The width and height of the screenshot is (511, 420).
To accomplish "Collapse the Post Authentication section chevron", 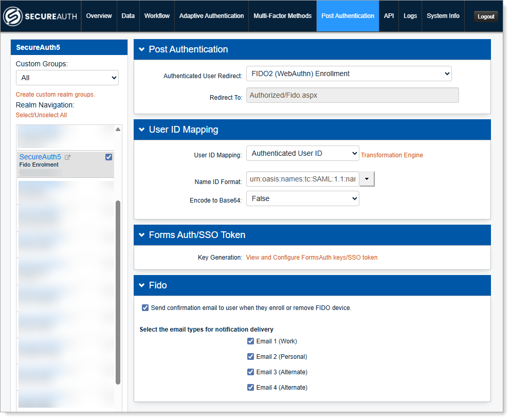I will pos(141,50).
